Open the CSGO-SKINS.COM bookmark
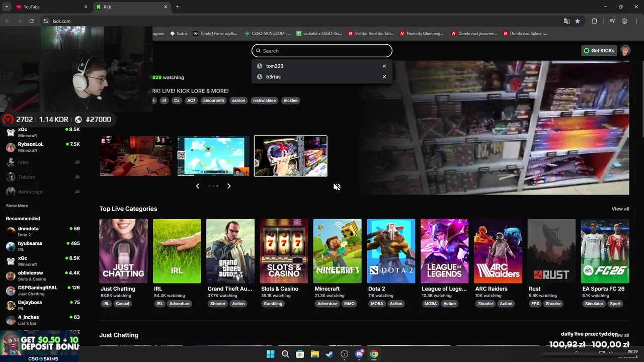 click(x=268, y=34)
